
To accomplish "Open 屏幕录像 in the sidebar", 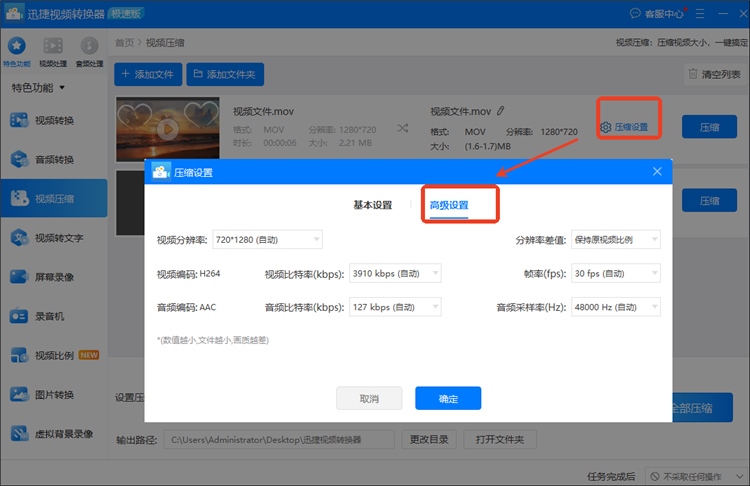I will (x=54, y=277).
